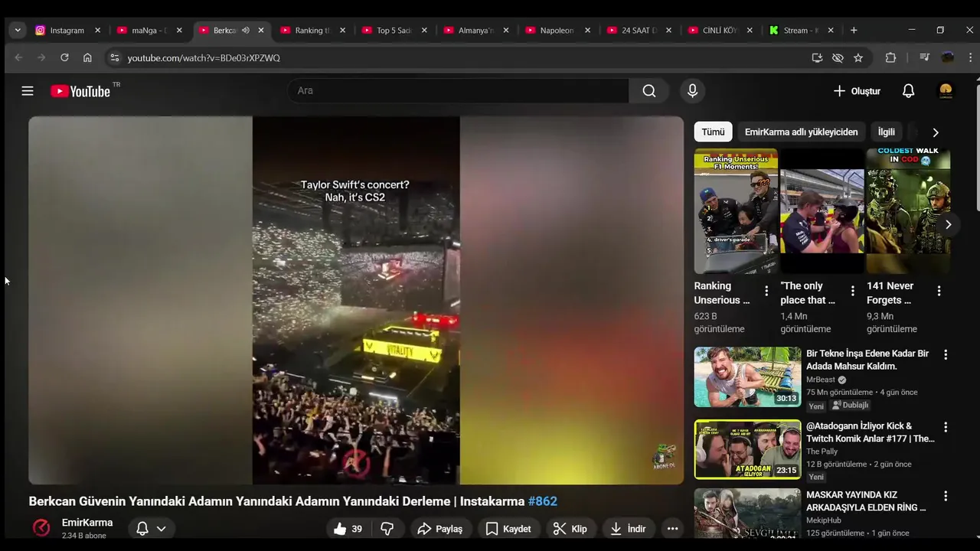This screenshot has height=551, width=980.
Task: Open the YouTube guide hamburger menu
Action: point(28,91)
